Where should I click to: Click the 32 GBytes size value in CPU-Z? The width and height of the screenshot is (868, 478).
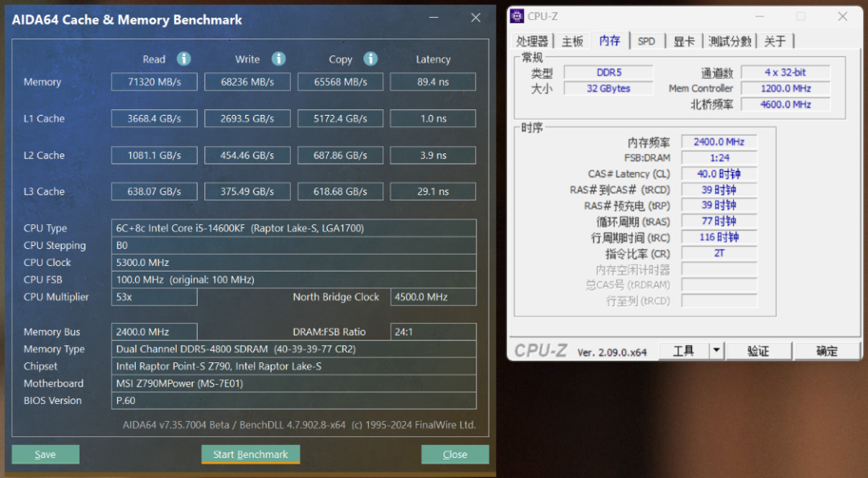click(x=608, y=88)
